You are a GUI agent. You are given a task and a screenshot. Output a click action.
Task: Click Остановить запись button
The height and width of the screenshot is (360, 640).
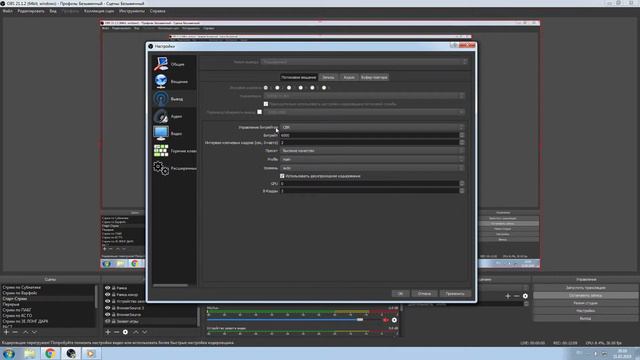585,295
